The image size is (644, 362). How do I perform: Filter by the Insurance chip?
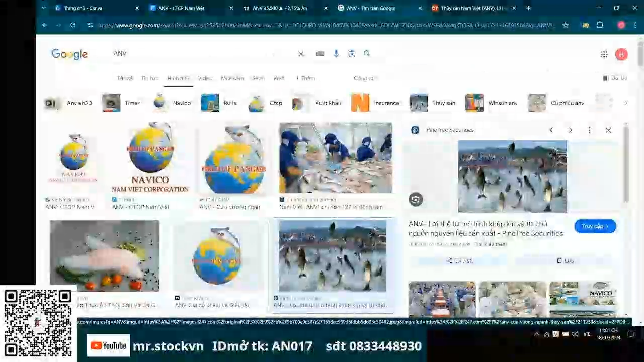375,103
